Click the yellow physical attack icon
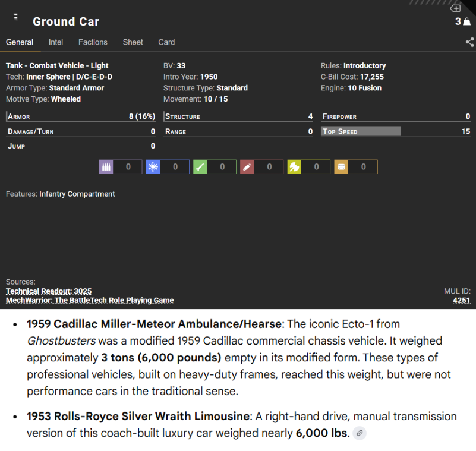Viewport: 476px width, 451px height. click(294, 166)
